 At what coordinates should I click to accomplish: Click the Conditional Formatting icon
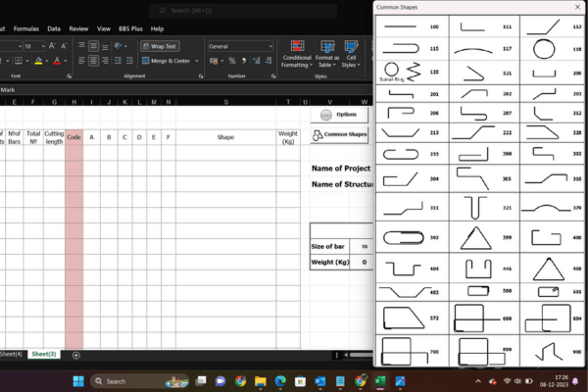[x=296, y=46]
